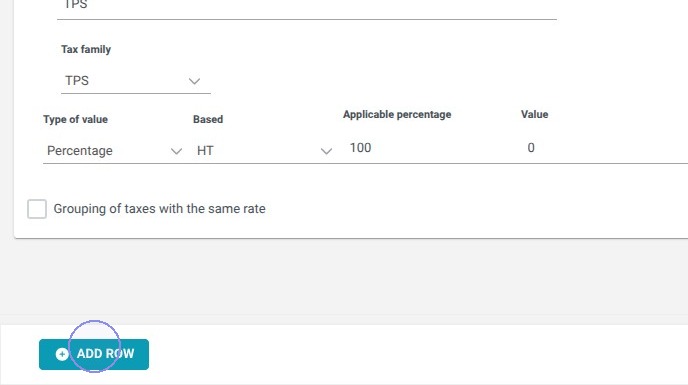The width and height of the screenshot is (688, 385).
Task: Click the 'Applicable percentage' label
Action: tap(397, 115)
